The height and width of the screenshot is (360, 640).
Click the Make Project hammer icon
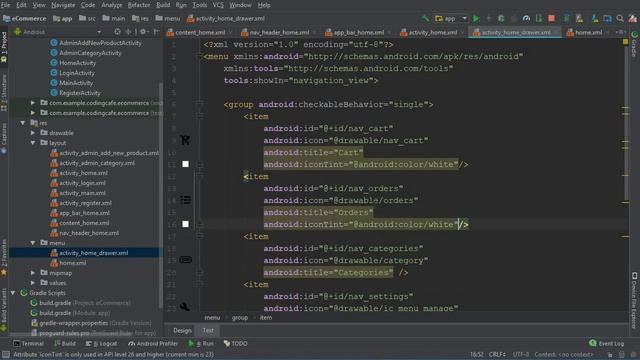coord(425,18)
